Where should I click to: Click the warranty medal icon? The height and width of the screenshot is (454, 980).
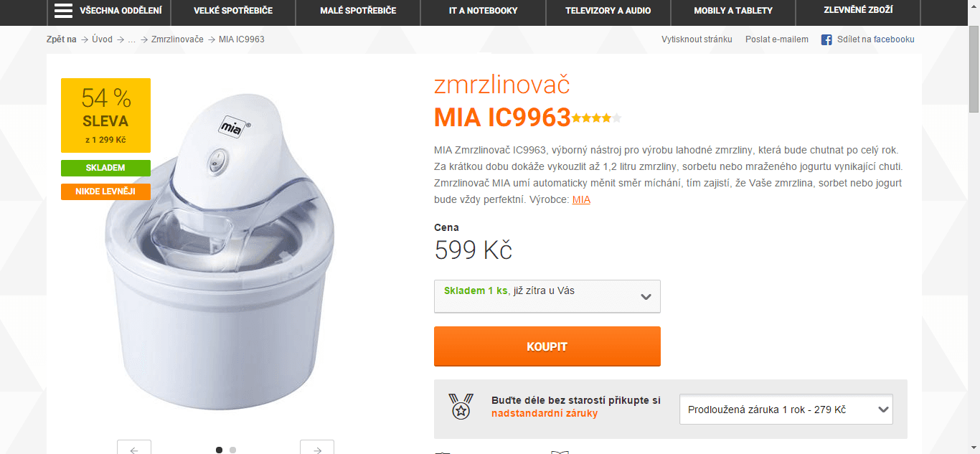tap(461, 406)
